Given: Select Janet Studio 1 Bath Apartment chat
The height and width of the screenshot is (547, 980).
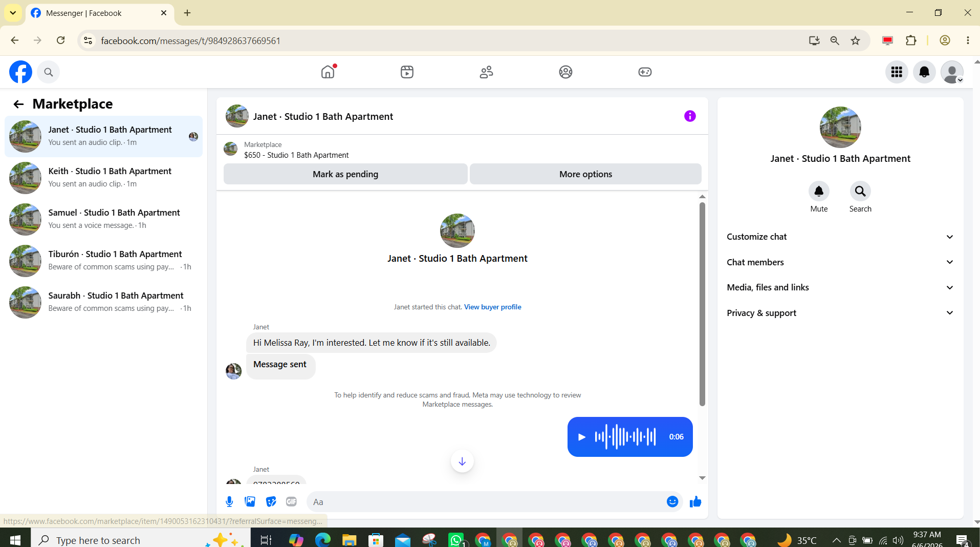Looking at the screenshot, I should click(104, 136).
